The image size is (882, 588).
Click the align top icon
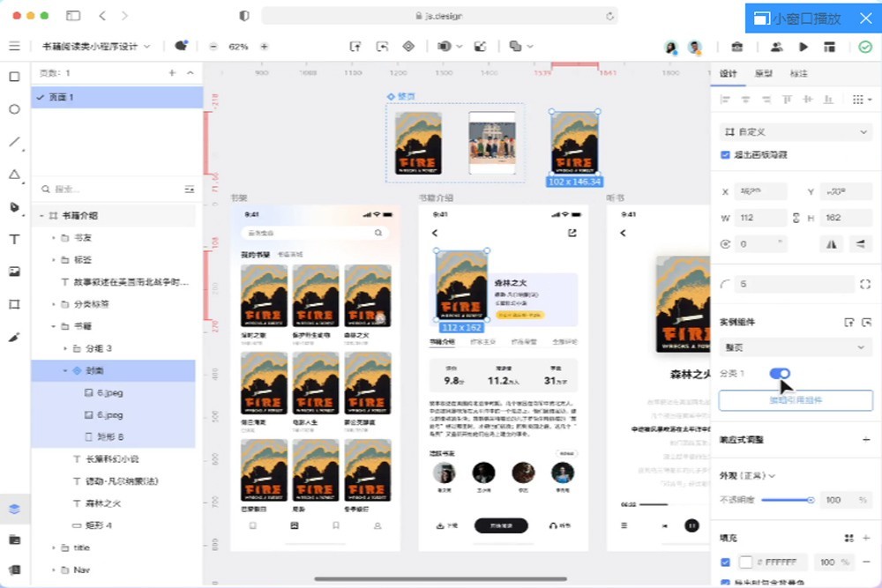(x=787, y=100)
